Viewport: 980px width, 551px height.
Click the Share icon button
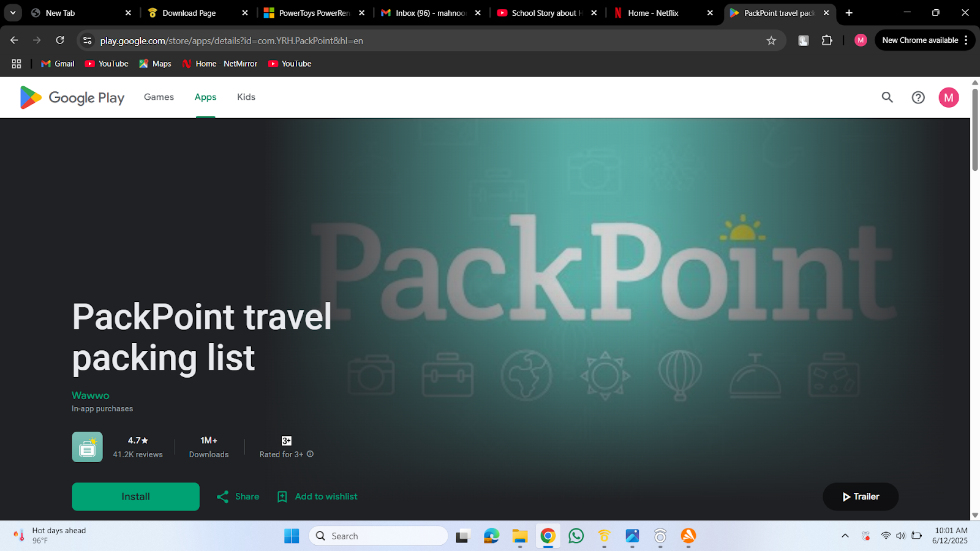pos(238,497)
